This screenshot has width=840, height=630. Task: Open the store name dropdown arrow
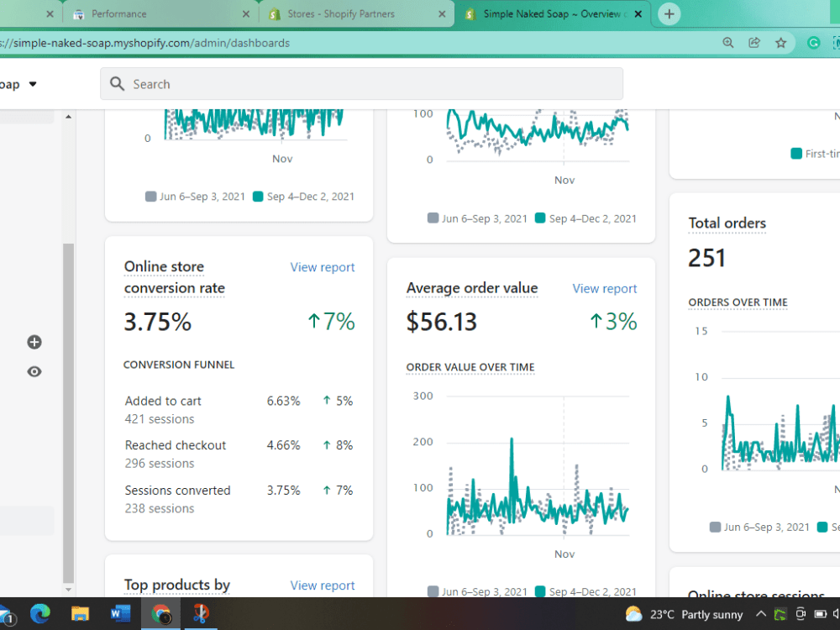click(33, 84)
